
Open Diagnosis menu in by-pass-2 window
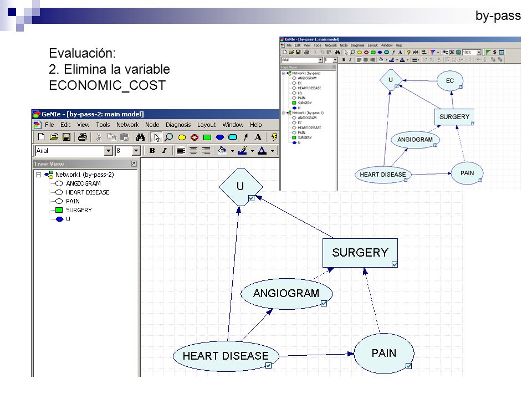pyautogui.click(x=178, y=125)
